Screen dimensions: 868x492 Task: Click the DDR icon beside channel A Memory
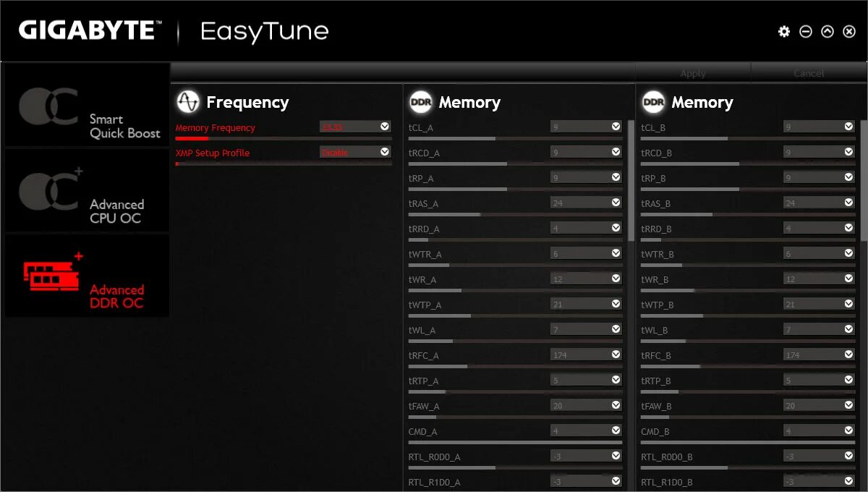click(420, 102)
